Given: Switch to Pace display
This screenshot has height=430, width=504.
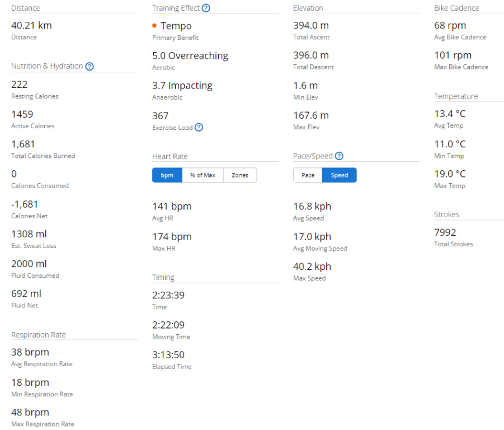Looking at the screenshot, I should pyautogui.click(x=308, y=175).
